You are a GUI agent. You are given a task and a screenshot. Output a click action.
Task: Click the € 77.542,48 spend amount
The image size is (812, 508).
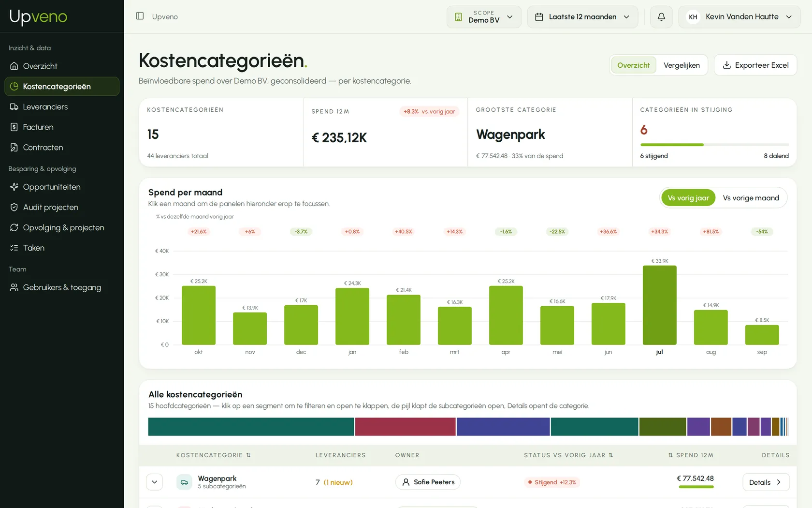(x=695, y=478)
